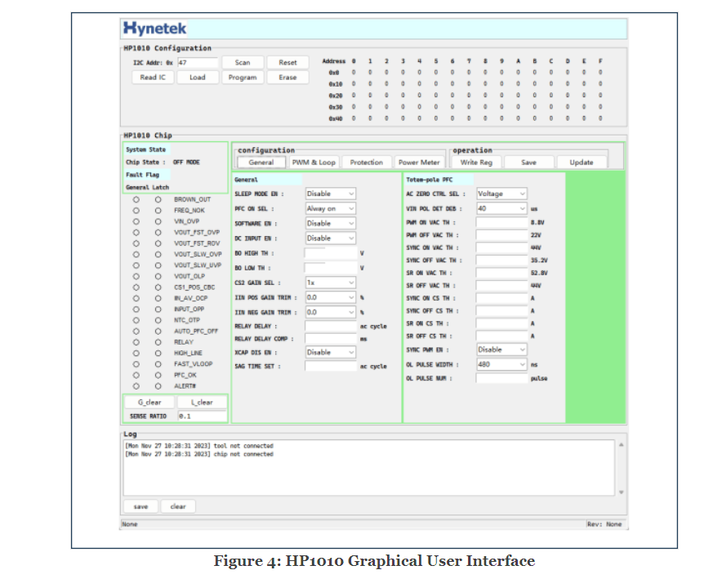The image size is (722, 588).
Task: Click the Reset button
Action: (287, 63)
